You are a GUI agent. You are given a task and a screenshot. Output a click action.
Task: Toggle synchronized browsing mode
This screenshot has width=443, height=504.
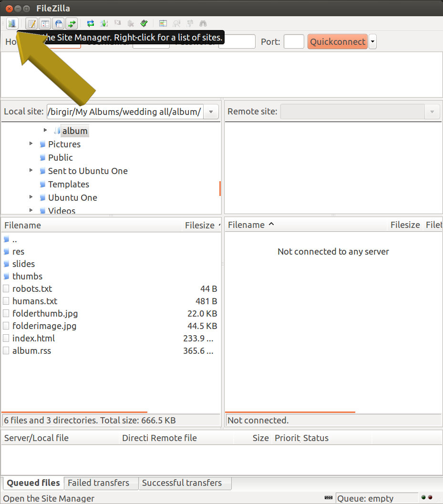click(190, 23)
